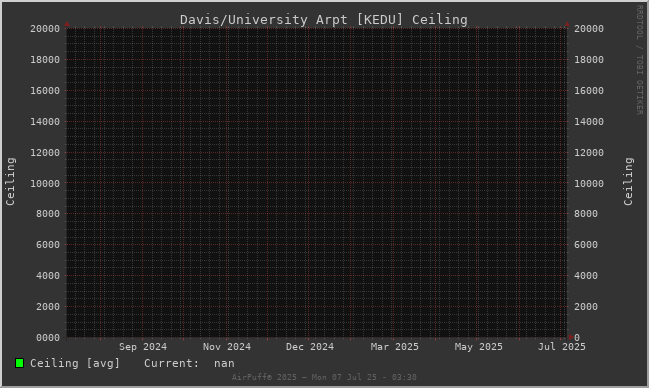
Task: Click the right vertical Ceiling axis title
Action: pyautogui.click(x=628, y=181)
